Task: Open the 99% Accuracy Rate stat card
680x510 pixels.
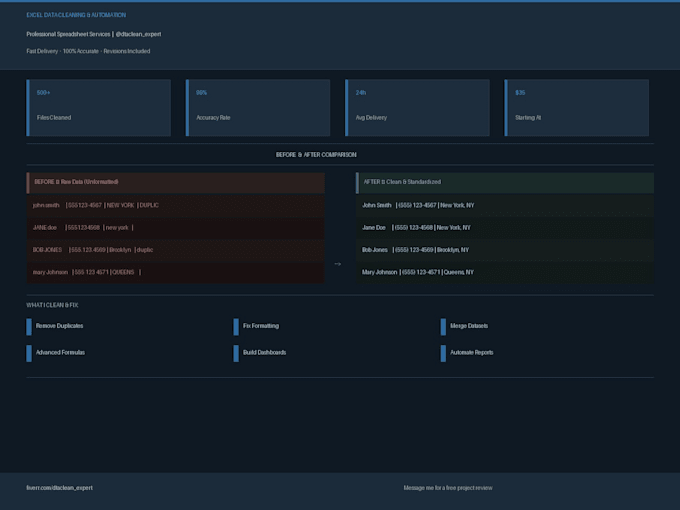Action: coord(258,108)
